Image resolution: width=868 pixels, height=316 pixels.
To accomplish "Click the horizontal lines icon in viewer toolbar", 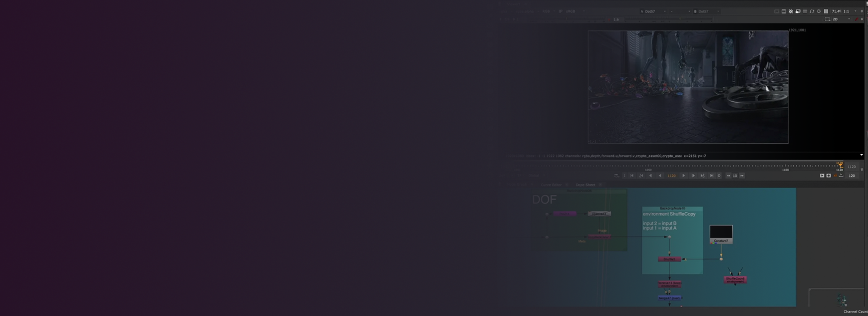I will click(x=805, y=11).
